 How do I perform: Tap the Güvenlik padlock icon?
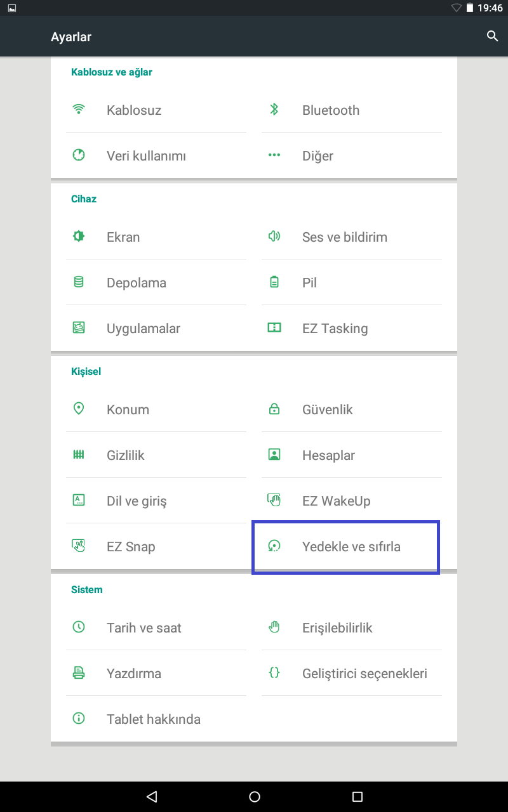click(x=274, y=409)
